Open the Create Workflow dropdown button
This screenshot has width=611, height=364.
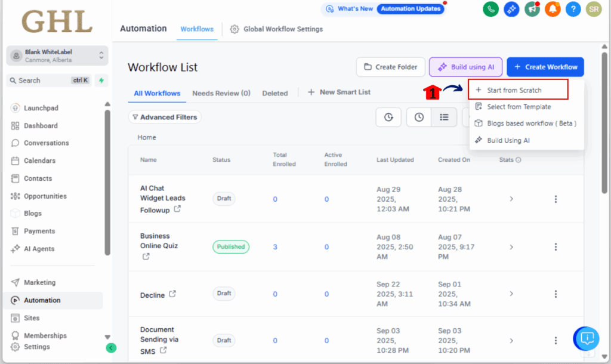coord(545,67)
